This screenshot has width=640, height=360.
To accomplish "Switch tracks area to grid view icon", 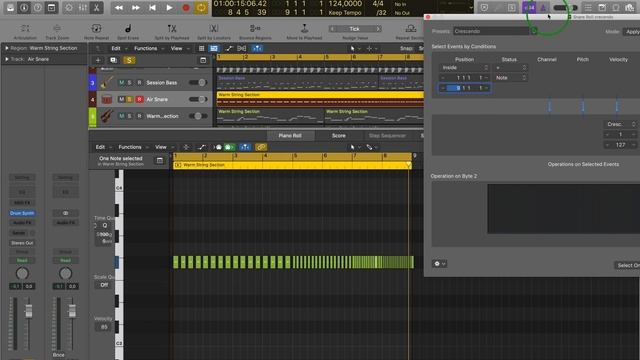I will [201, 49].
